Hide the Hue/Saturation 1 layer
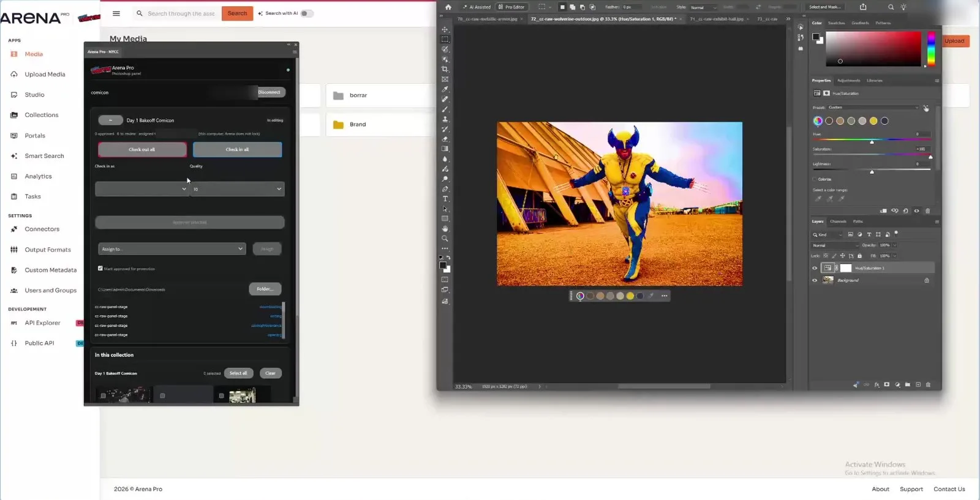 point(815,268)
